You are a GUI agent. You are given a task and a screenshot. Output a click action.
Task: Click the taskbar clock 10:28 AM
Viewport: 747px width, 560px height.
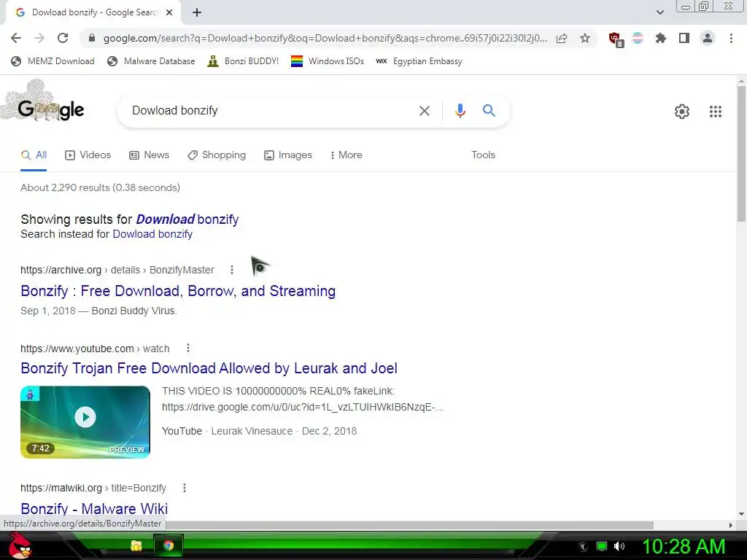(x=684, y=546)
